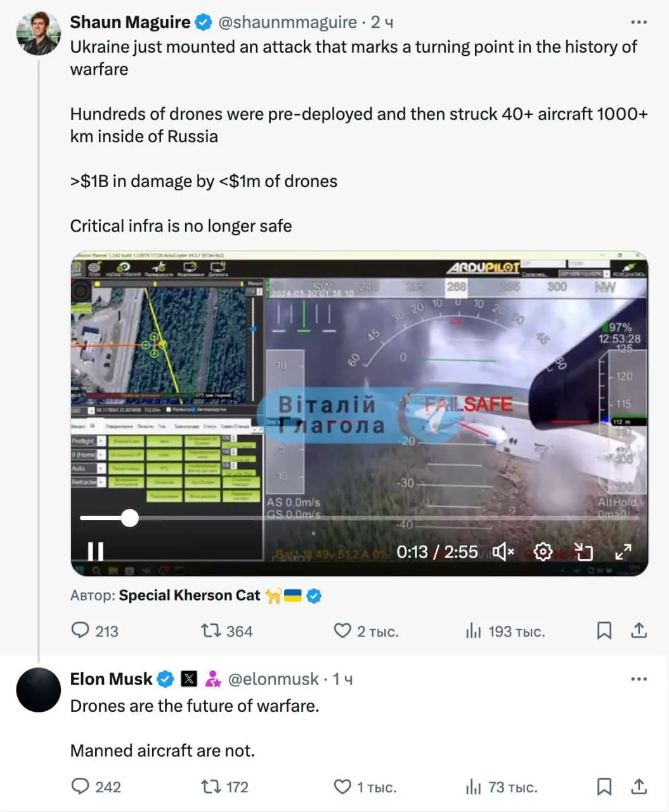The width and height of the screenshot is (669, 812).
Task: Share Shaun Maguire's tweet
Action: (x=639, y=630)
